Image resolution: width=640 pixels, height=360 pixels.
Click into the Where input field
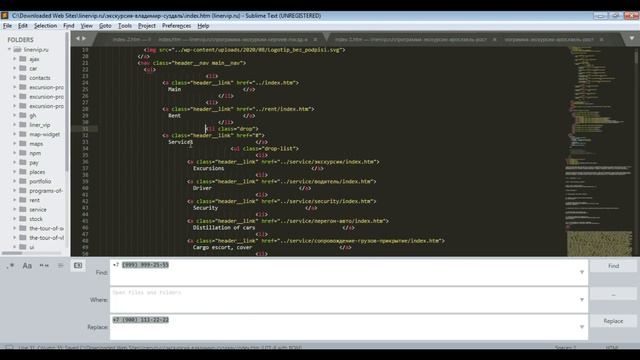point(349,300)
